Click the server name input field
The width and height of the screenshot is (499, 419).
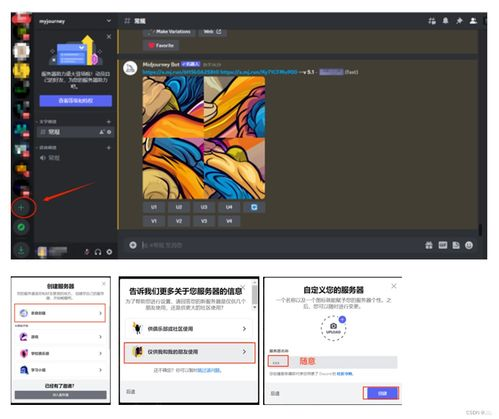(x=333, y=362)
